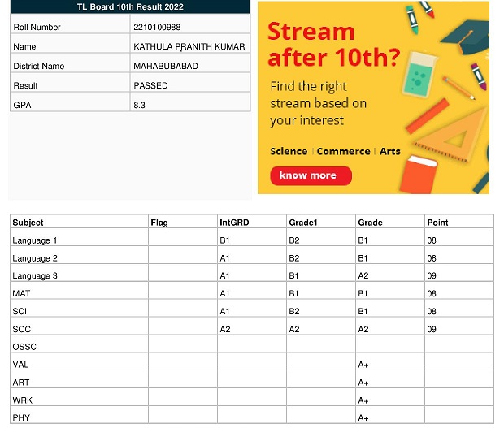Click VAL row Grade value A+
The height and width of the screenshot is (428, 504).
click(363, 365)
